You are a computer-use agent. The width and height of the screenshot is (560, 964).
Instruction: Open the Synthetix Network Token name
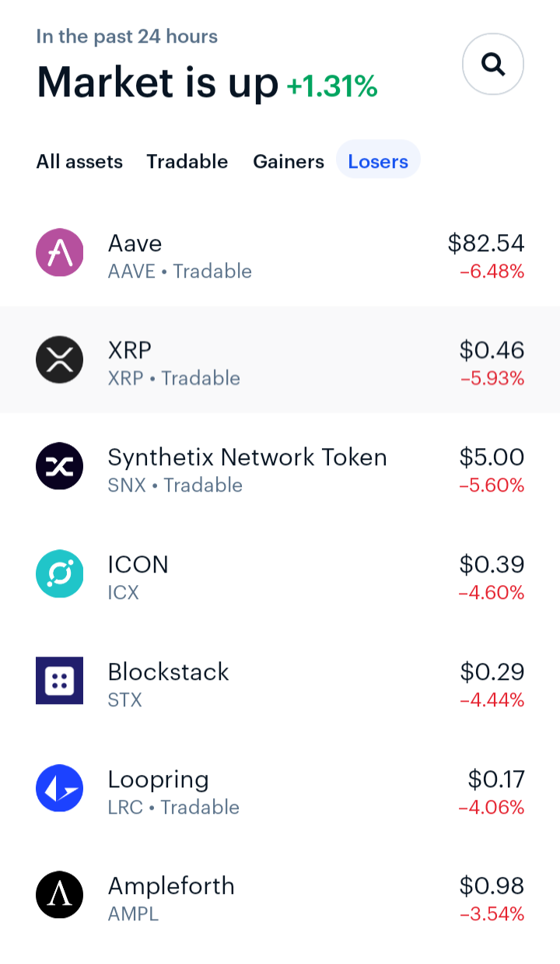click(x=247, y=457)
